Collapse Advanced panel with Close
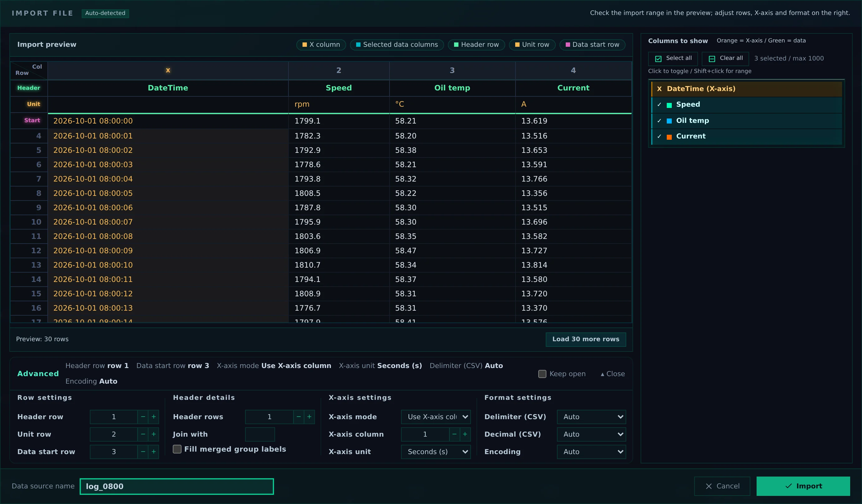This screenshot has width=862, height=504. [x=613, y=374]
